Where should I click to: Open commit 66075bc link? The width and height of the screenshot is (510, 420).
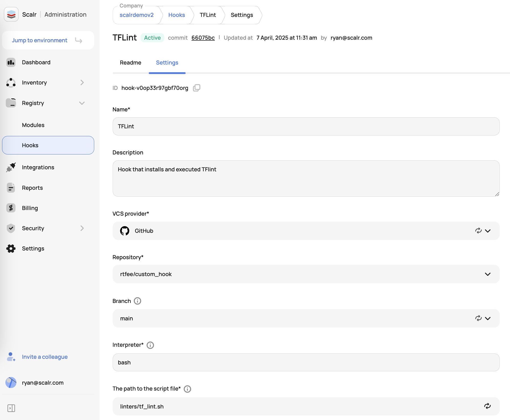pyautogui.click(x=203, y=38)
